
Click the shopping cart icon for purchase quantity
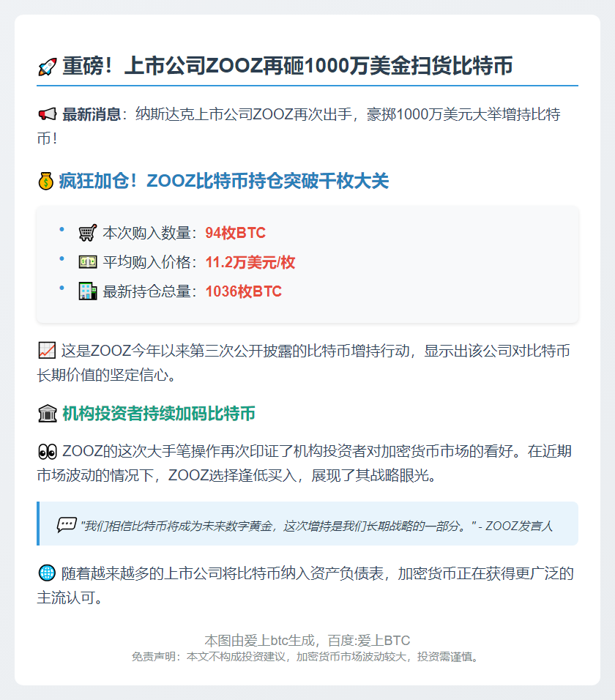[89, 232]
